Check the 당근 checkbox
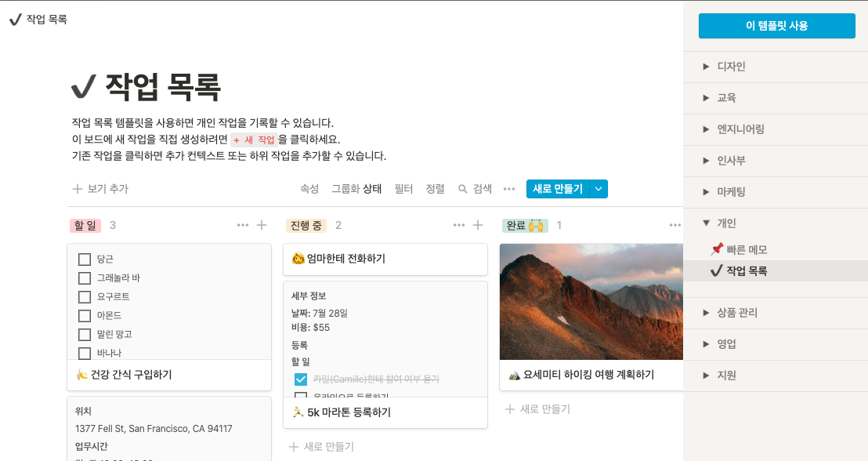The height and width of the screenshot is (461, 868). click(x=84, y=260)
